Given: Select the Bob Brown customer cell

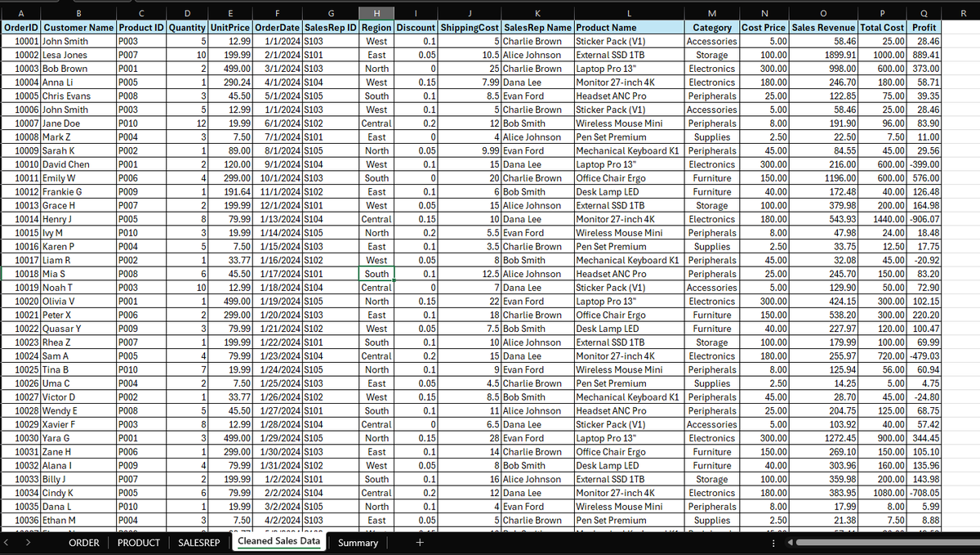Looking at the screenshot, I should [x=78, y=69].
